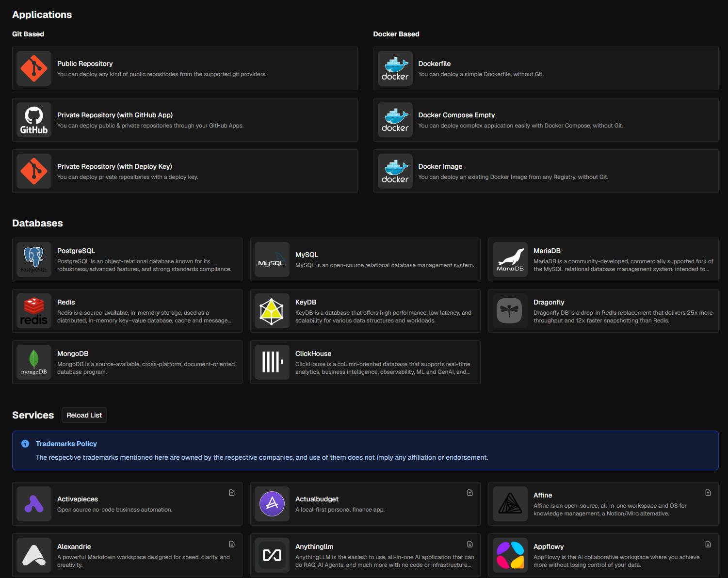728x578 pixels.
Task: Click the Reload List button
Action: (x=84, y=415)
